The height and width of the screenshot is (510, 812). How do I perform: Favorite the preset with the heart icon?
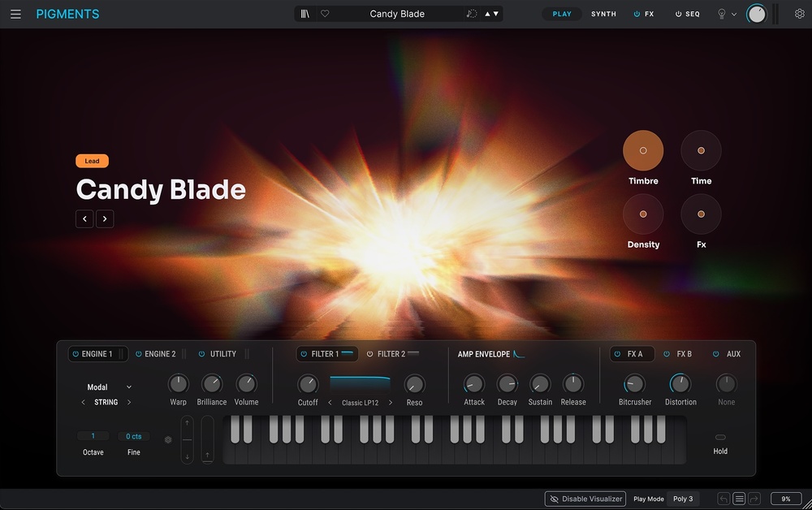point(325,14)
